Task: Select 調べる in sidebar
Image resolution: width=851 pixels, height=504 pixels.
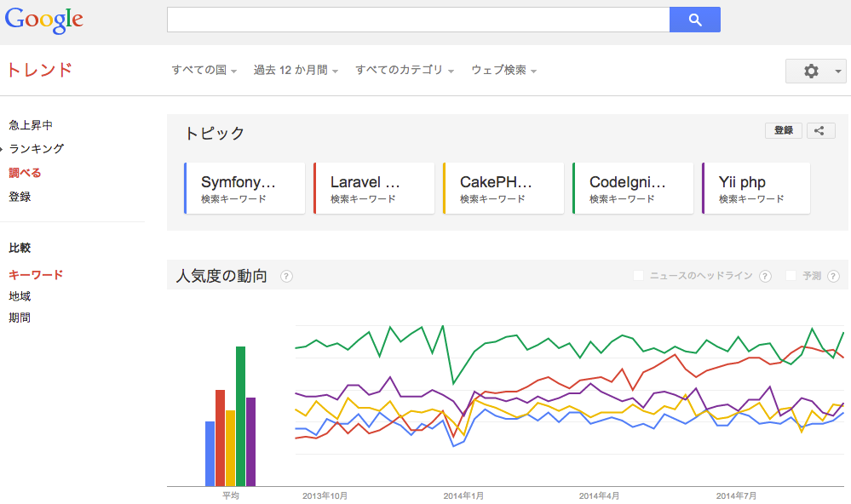Action: [25, 173]
